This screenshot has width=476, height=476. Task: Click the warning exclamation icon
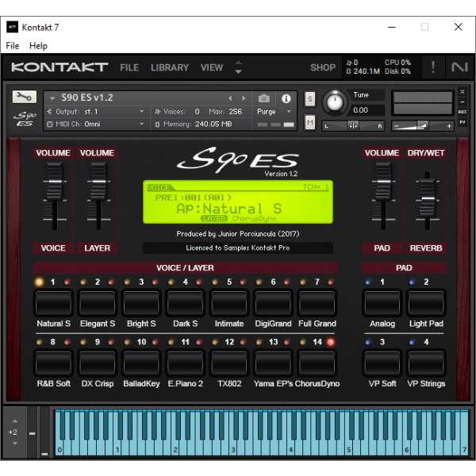pyautogui.click(x=433, y=67)
